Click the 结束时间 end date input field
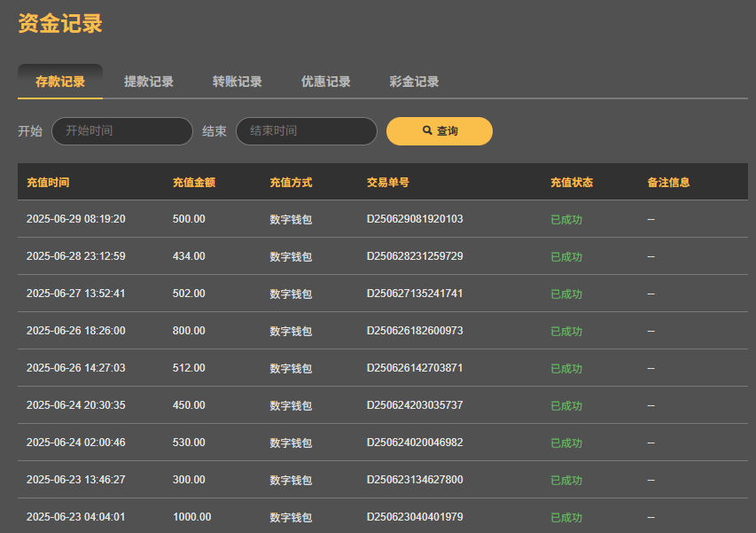Screen dimensions: 756x533 306,130
